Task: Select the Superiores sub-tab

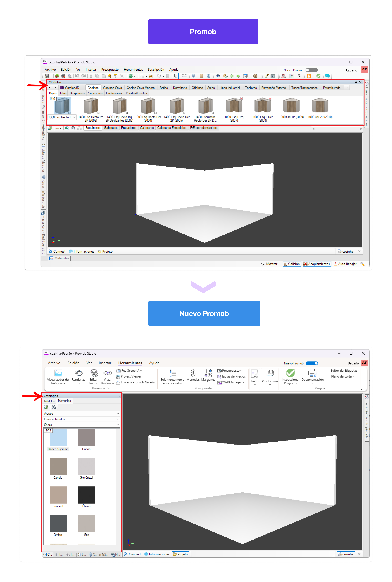Action: tap(95, 93)
